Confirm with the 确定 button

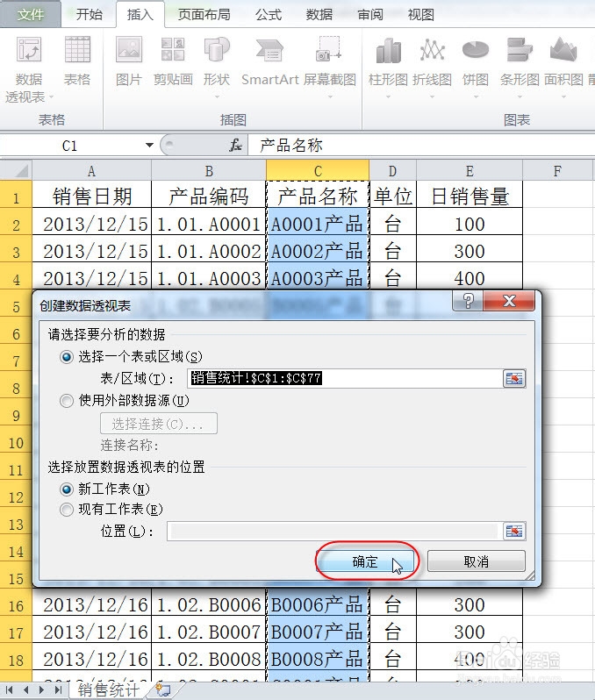(x=365, y=561)
